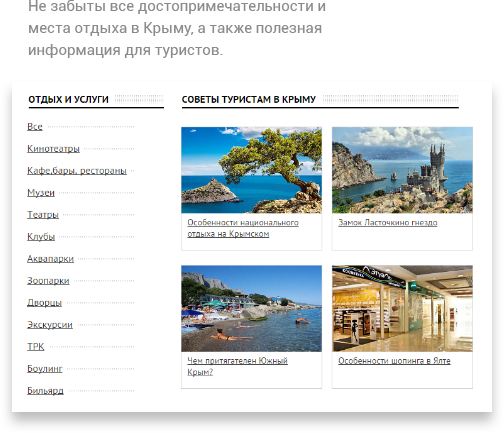Open the ТРК link
This screenshot has height=433, width=504.
pos(36,347)
